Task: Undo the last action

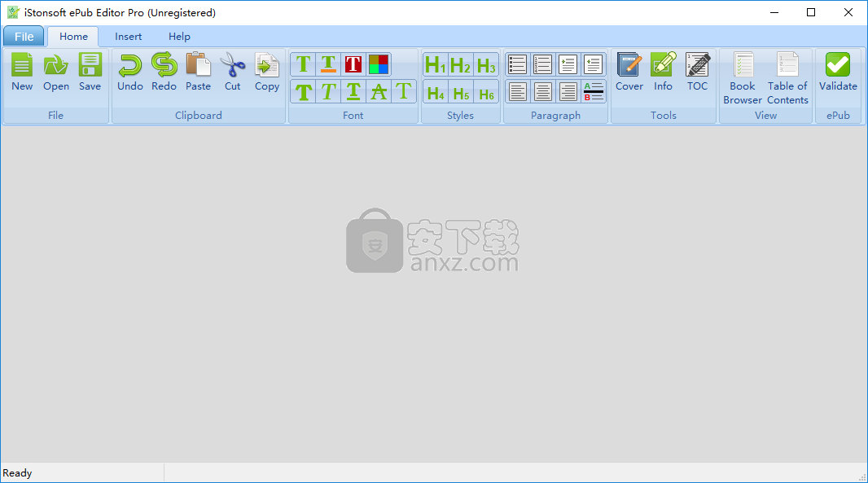Action: [130, 72]
